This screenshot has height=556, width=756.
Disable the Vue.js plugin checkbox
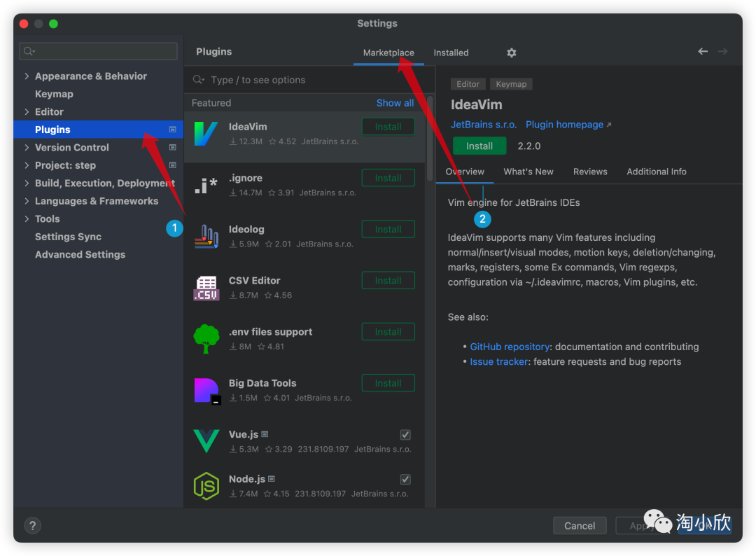coord(405,435)
